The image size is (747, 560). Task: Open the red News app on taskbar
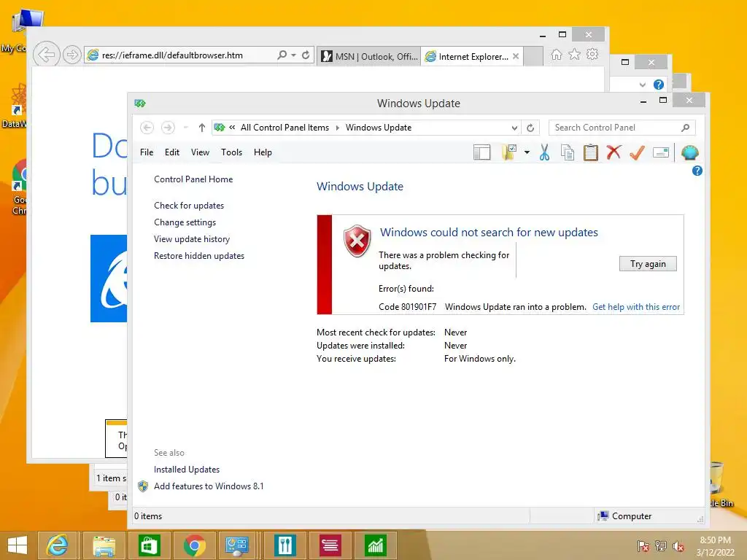[x=330, y=545]
